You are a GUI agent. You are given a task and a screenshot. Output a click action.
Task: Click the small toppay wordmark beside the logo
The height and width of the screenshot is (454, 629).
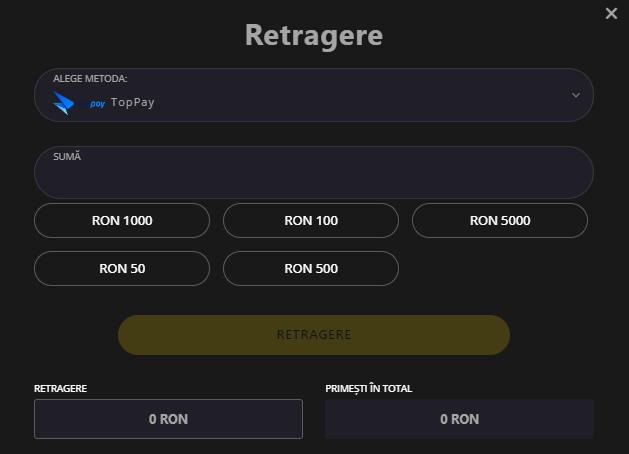92,104
